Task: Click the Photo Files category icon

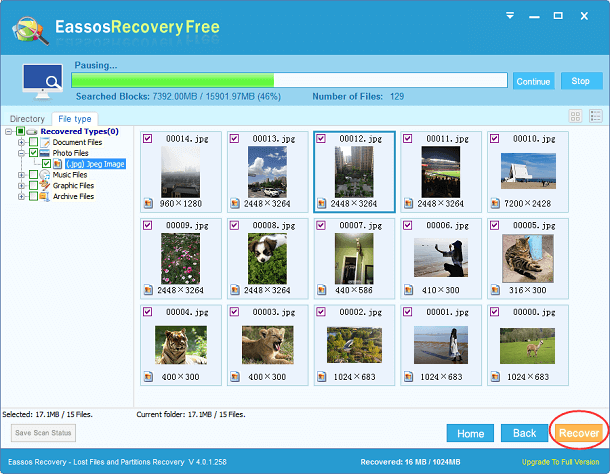Action: 45,153
